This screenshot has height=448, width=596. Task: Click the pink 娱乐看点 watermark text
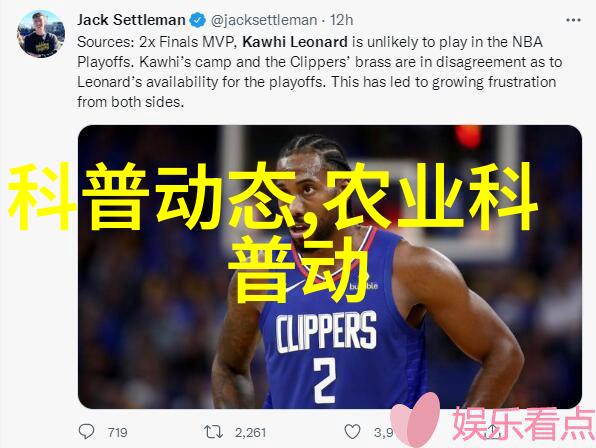[523, 424]
